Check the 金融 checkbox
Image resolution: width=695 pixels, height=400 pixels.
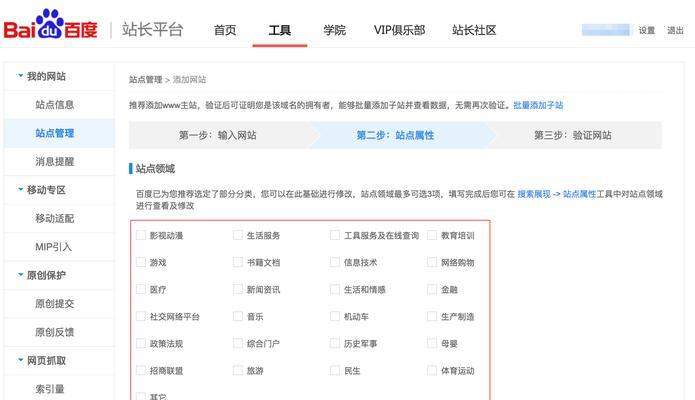point(432,289)
